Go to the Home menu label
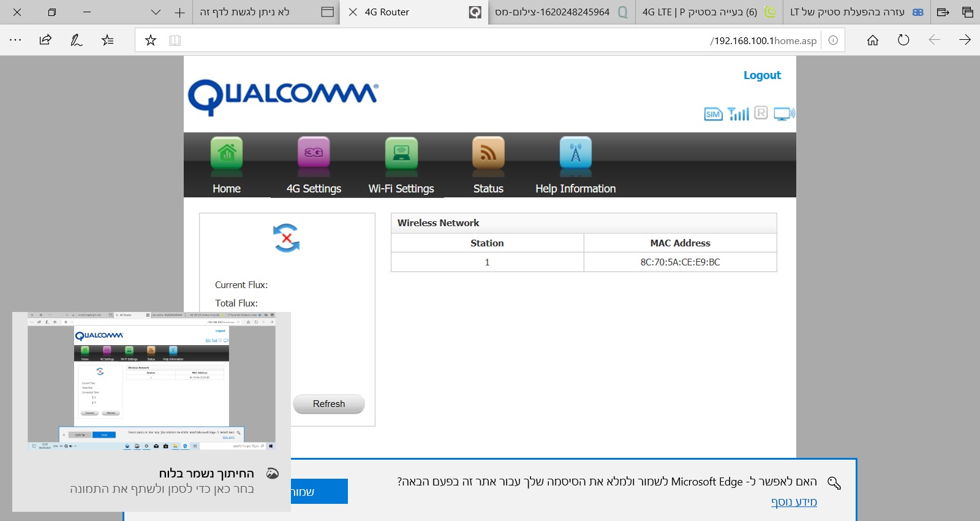This screenshot has width=980, height=521. [227, 189]
